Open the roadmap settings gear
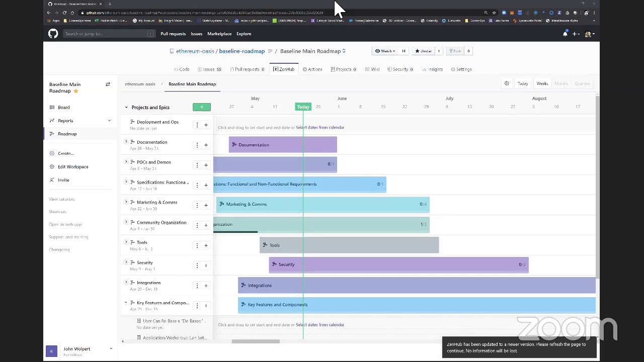 [x=507, y=83]
